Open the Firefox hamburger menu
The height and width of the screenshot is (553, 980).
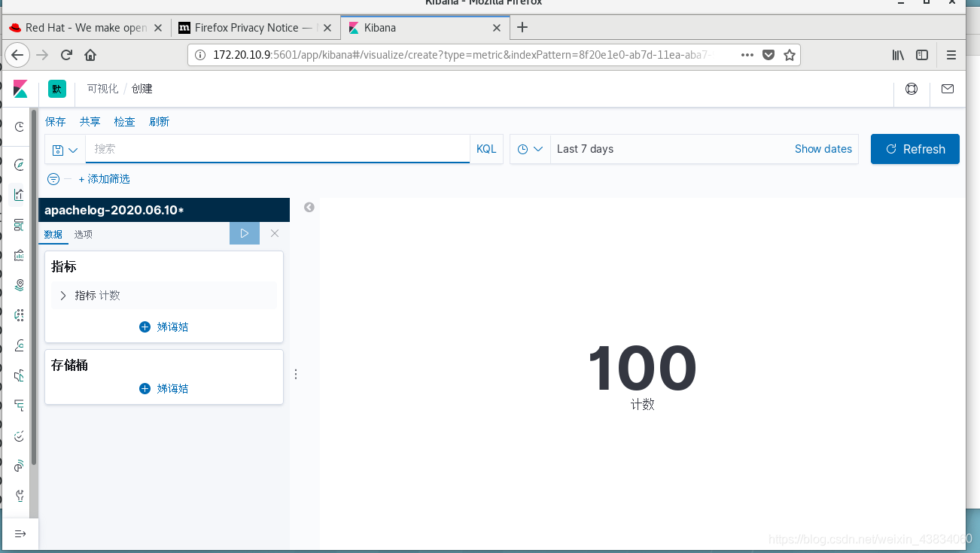point(951,55)
